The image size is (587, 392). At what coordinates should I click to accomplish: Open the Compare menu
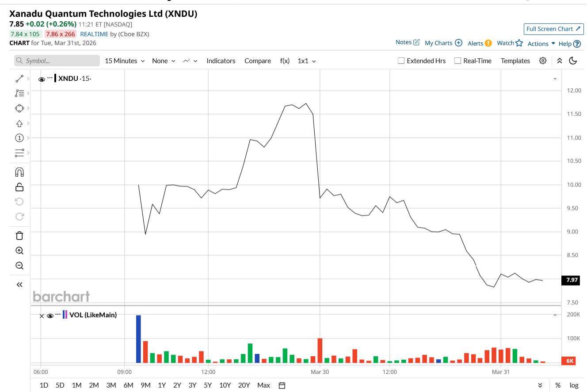pyautogui.click(x=258, y=61)
